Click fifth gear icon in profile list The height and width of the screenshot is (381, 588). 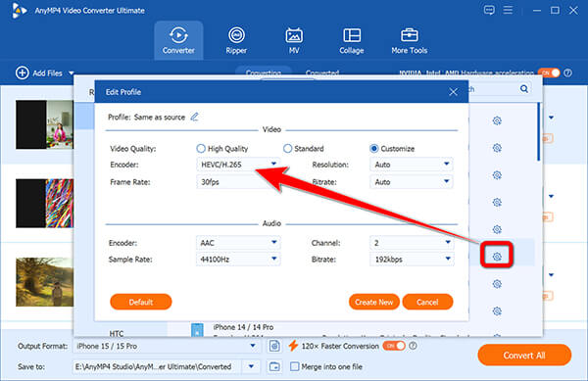(x=497, y=229)
